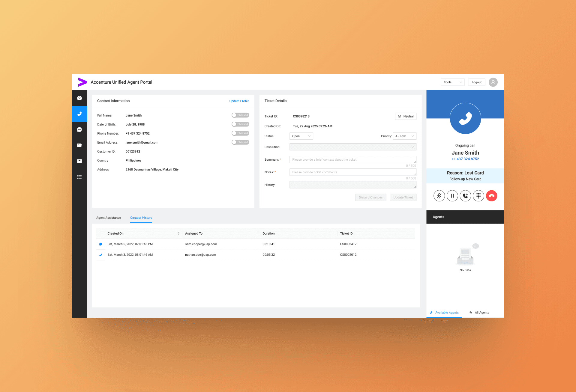The width and height of the screenshot is (576, 392).
Task: End the call with red hang-up button
Action: [x=491, y=196]
